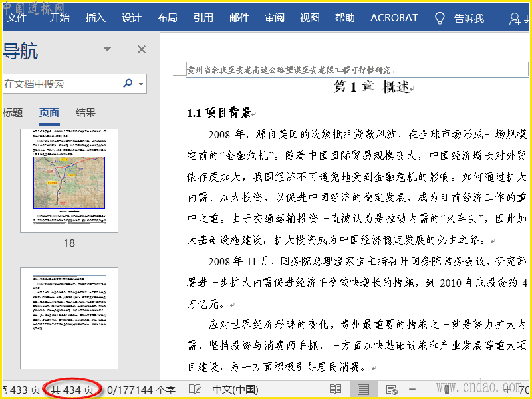Click the document header text 贵州省余庆至安龙高速公路
This screenshot has height=399, width=532.
coord(289,70)
